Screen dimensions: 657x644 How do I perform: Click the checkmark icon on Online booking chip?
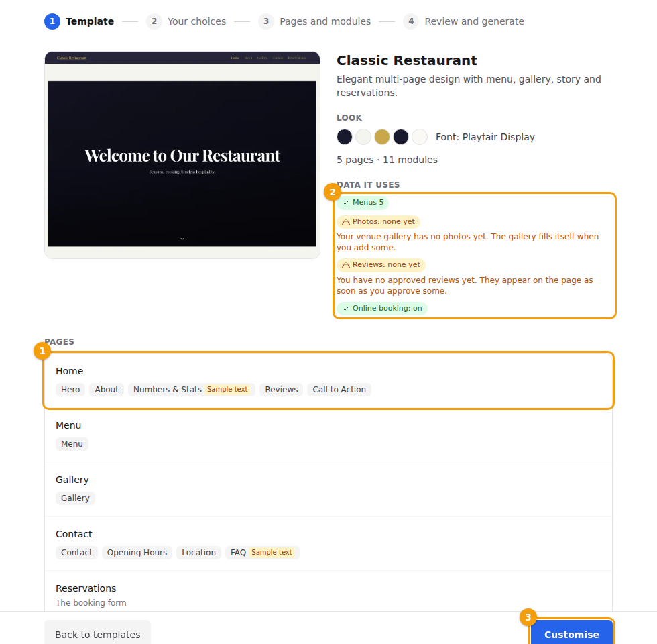click(346, 309)
